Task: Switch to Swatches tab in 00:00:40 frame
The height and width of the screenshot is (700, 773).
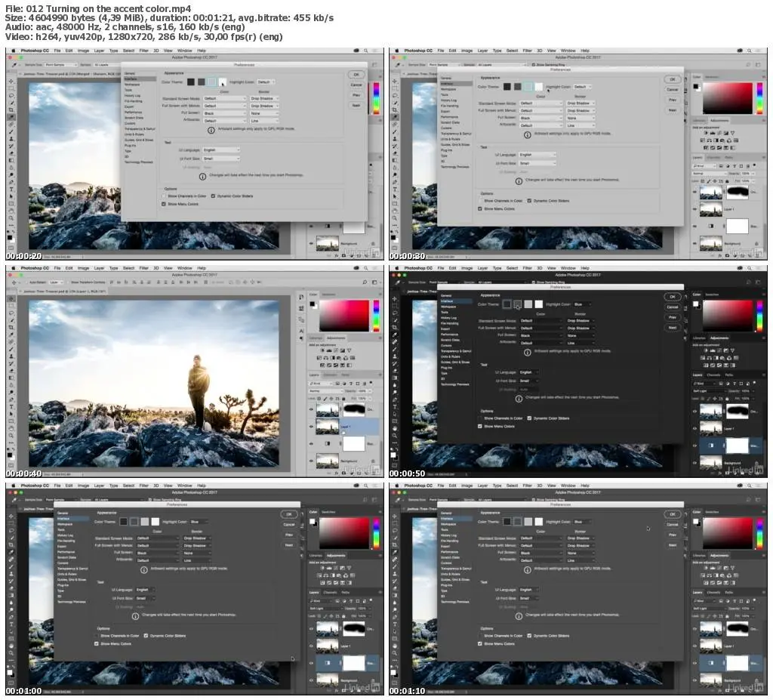Action: (x=329, y=294)
